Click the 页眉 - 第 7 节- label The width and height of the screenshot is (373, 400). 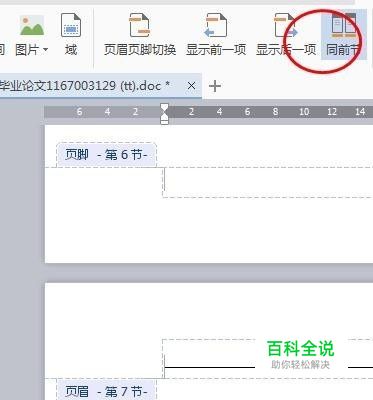click(106, 391)
